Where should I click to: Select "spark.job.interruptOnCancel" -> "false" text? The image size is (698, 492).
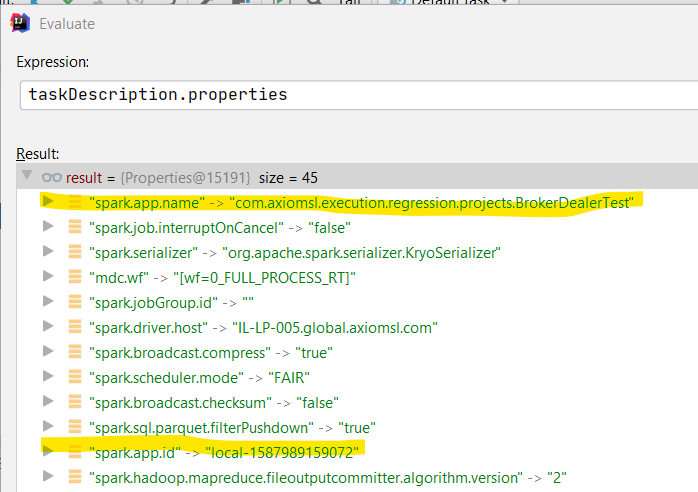[x=220, y=228]
